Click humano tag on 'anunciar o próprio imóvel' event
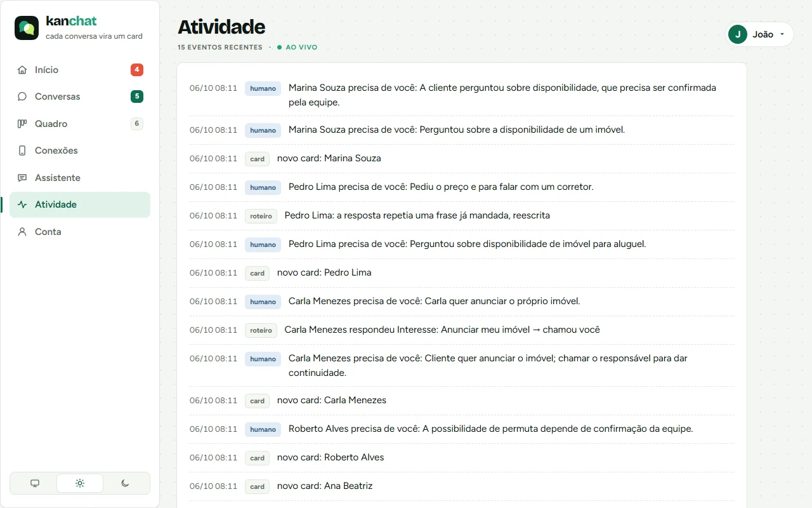The width and height of the screenshot is (812, 508). pos(263,302)
